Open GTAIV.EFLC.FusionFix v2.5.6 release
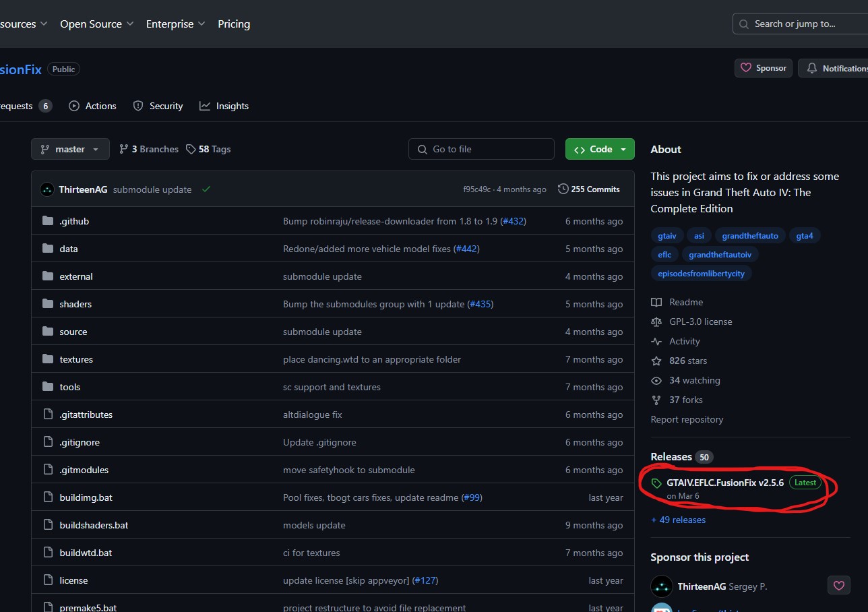Screen dimensions: 868x612 pos(725,483)
